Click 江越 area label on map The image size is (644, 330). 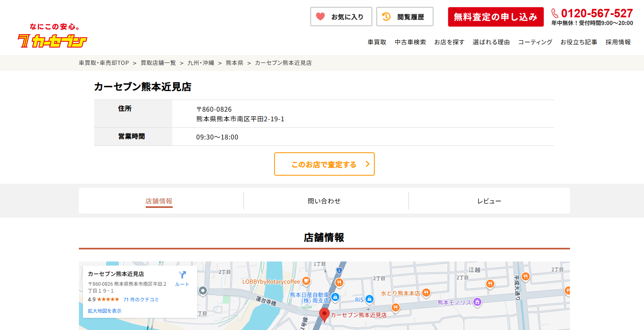[x=475, y=270]
